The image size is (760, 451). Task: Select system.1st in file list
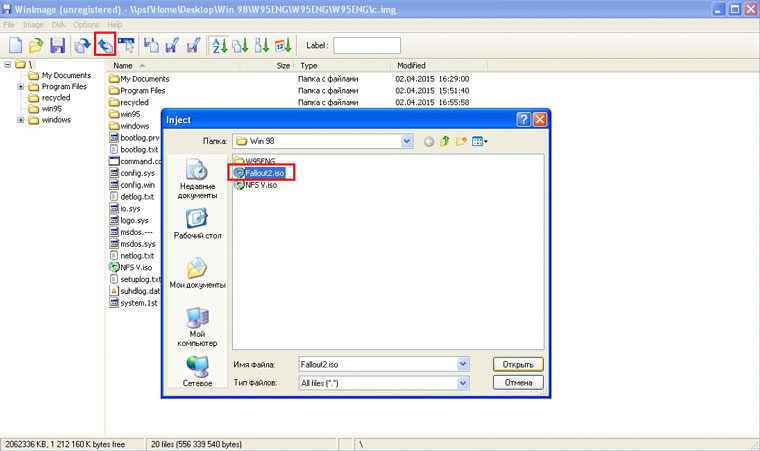tap(133, 303)
